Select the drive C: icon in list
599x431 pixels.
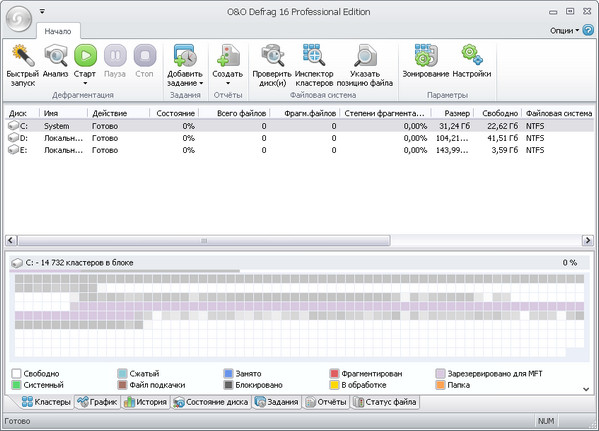coord(13,126)
